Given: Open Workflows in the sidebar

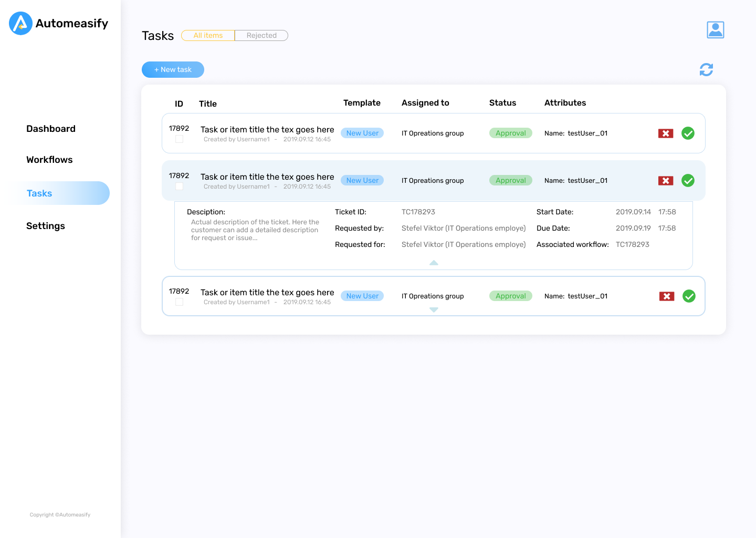Looking at the screenshot, I should (49, 159).
